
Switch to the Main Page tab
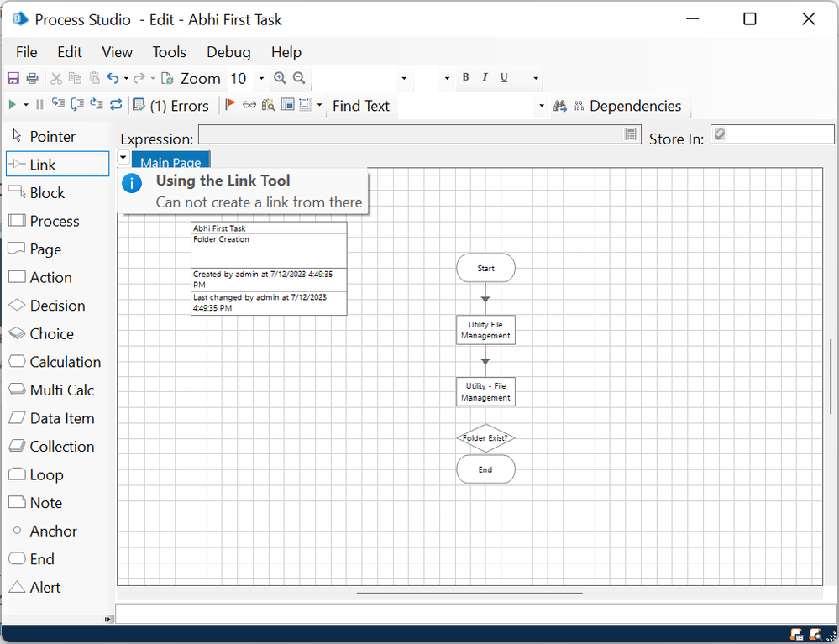(170, 162)
